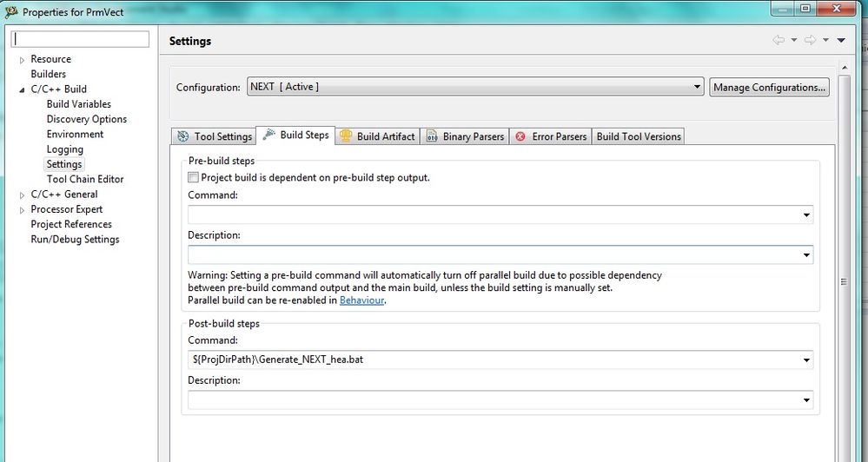Select Environment in the tree

pos(75,134)
